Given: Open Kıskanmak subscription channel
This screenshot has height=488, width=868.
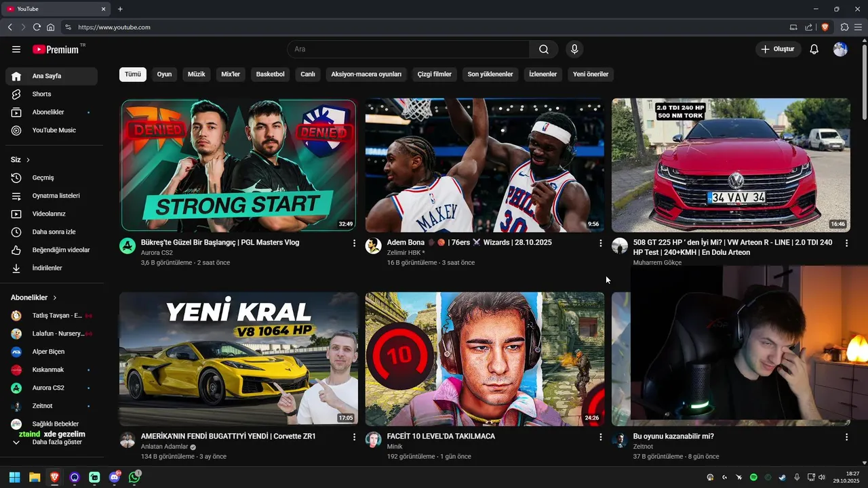Looking at the screenshot, I should (x=52, y=369).
